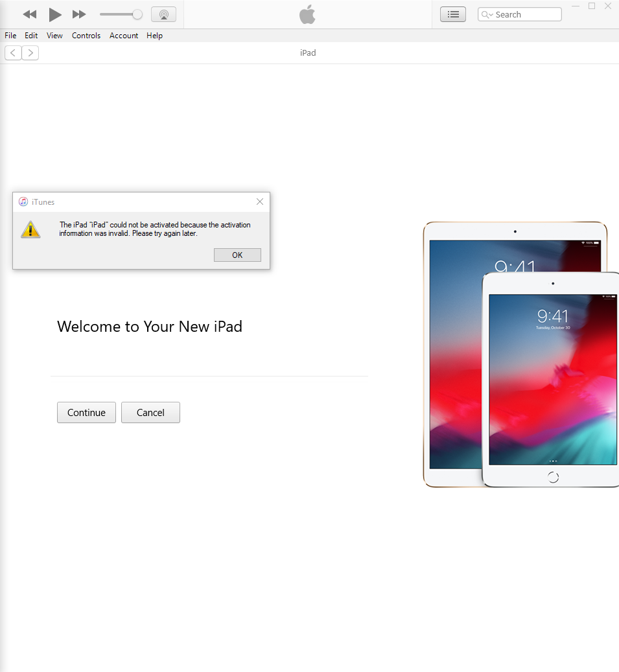Screen dimensions: 619x672
Task: Go back with the left chevron
Action: coord(14,52)
